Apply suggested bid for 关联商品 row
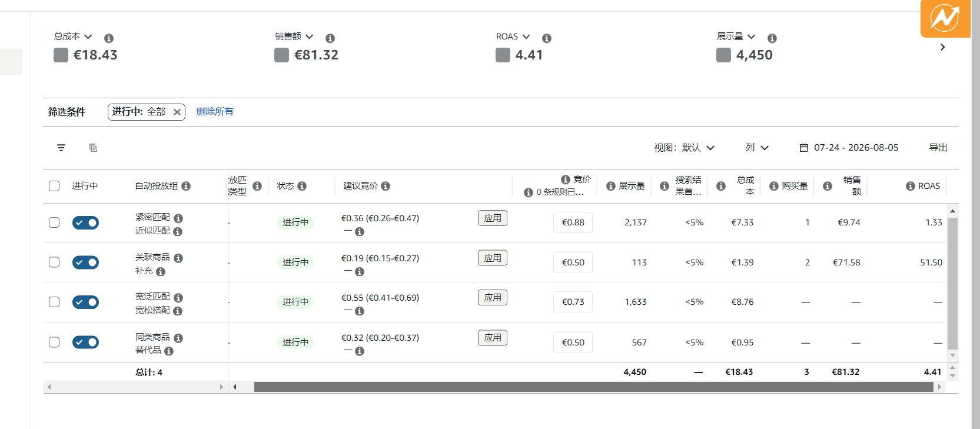The image size is (980, 429). tap(493, 258)
